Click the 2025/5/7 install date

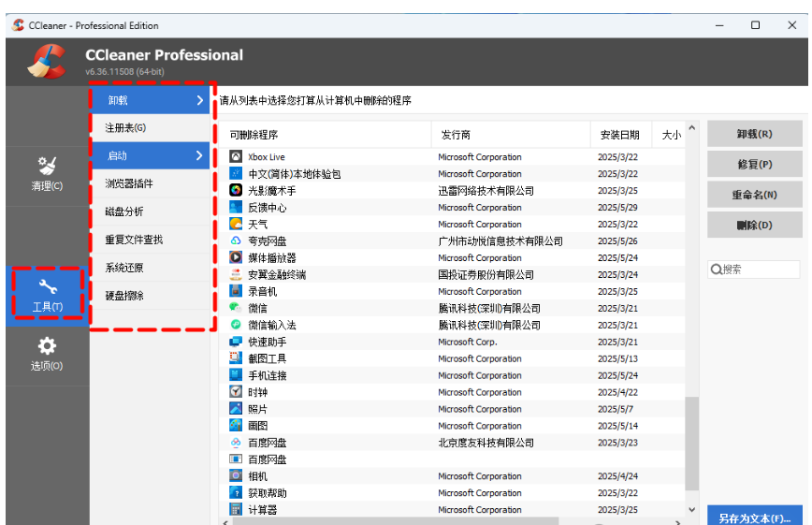coord(616,408)
